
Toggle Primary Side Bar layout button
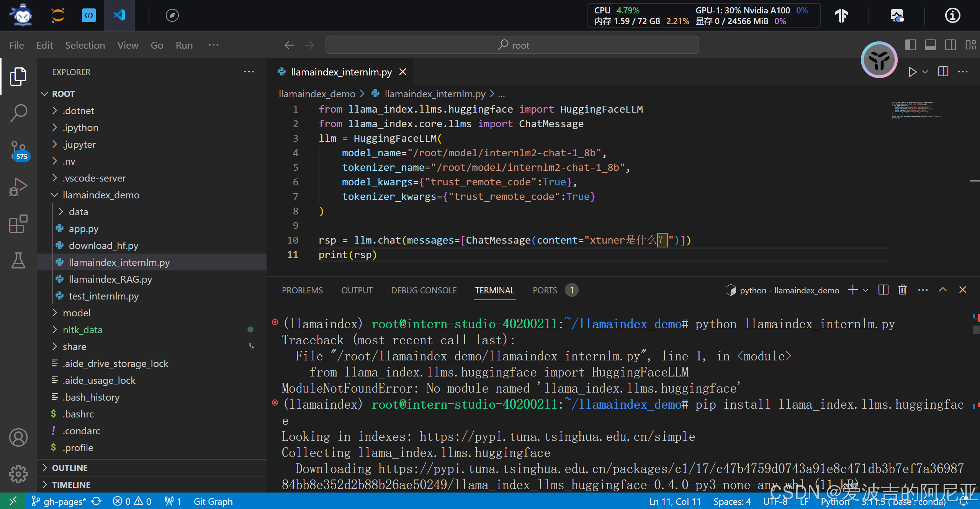[x=910, y=45]
